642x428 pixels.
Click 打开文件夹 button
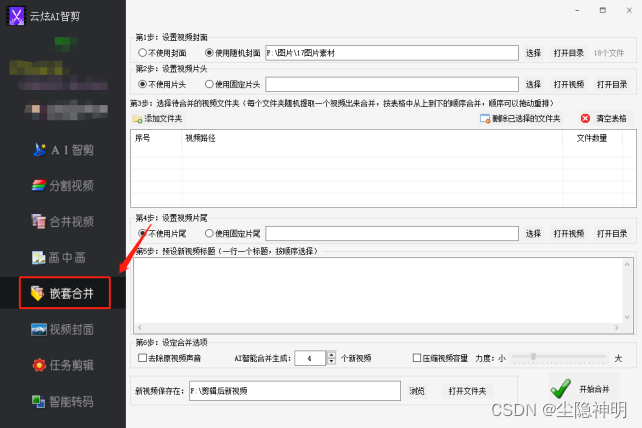click(x=467, y=391)
